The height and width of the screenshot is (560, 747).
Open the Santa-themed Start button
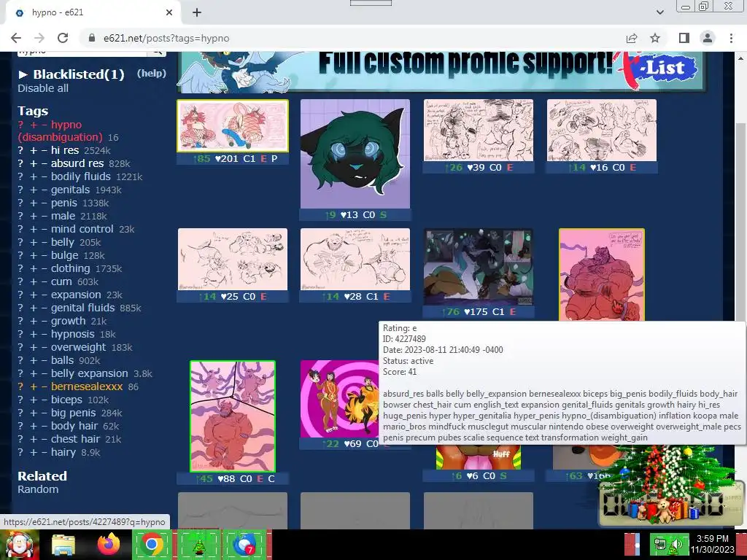pyautogui.click(x=19, y=545)
